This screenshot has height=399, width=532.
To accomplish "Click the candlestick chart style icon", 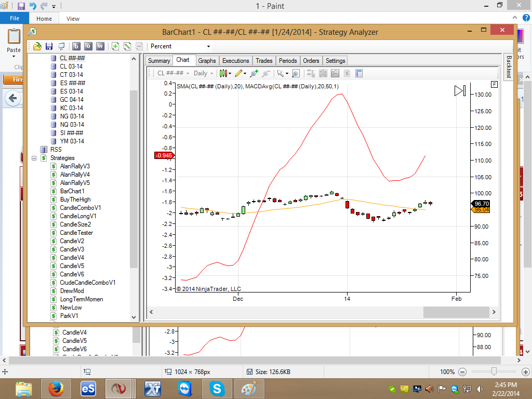I will [223, 73].
